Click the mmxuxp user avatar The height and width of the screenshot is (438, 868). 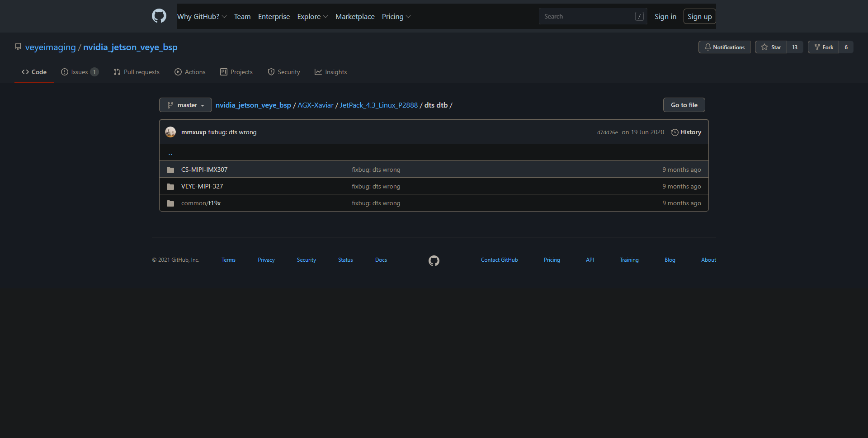pyautogui.click(x=170, y=132)
